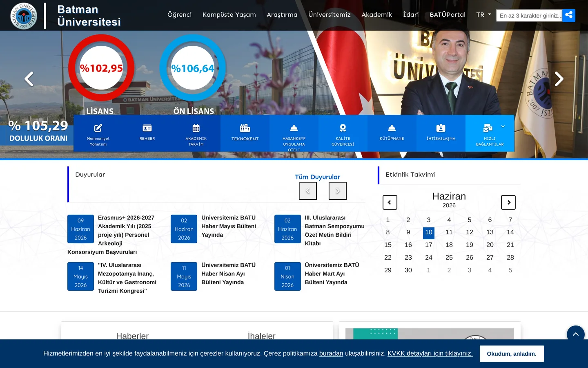Open the BATÜPortal menu
Screen dimensions: 588x368
[x=448, y=15]
